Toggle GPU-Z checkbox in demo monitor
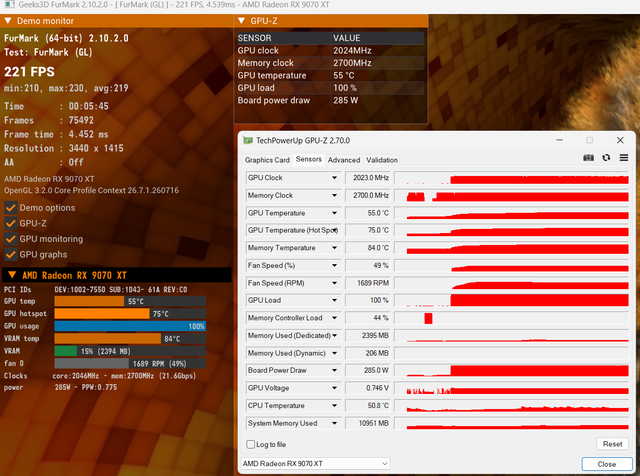Image resolution: width=640 pixels, height=476 pixels. tap(11, 223)
